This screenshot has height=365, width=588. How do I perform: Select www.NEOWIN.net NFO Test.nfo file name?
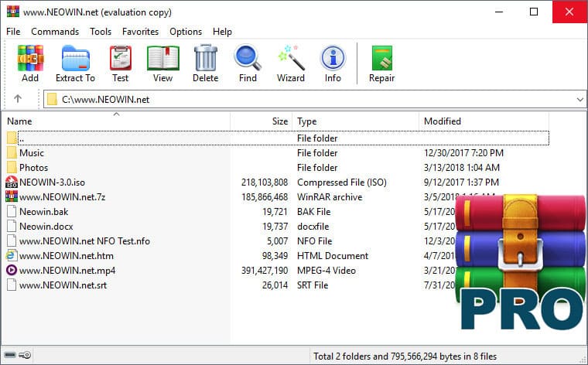[85, 241]
